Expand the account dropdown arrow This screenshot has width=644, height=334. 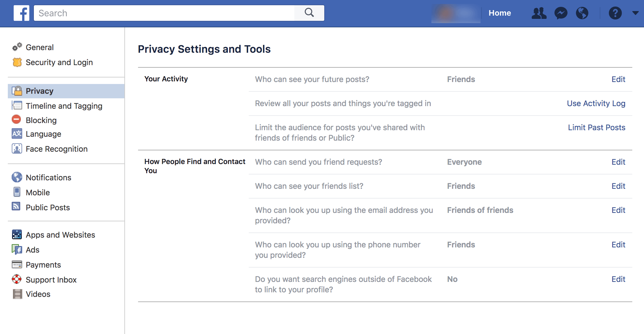click(x=635, y=13)
